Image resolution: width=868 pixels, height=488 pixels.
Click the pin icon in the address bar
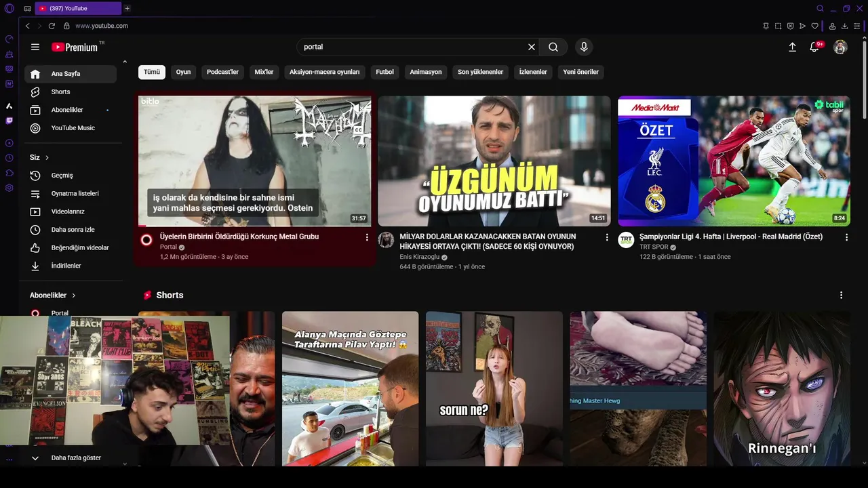pyautogui.click(x=766, y=26)
